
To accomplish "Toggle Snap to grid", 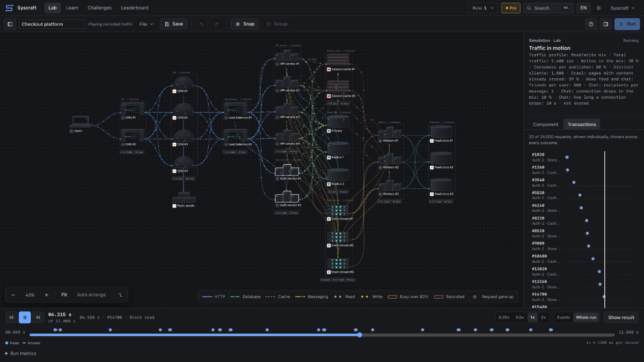I will (x=245, y=24).
